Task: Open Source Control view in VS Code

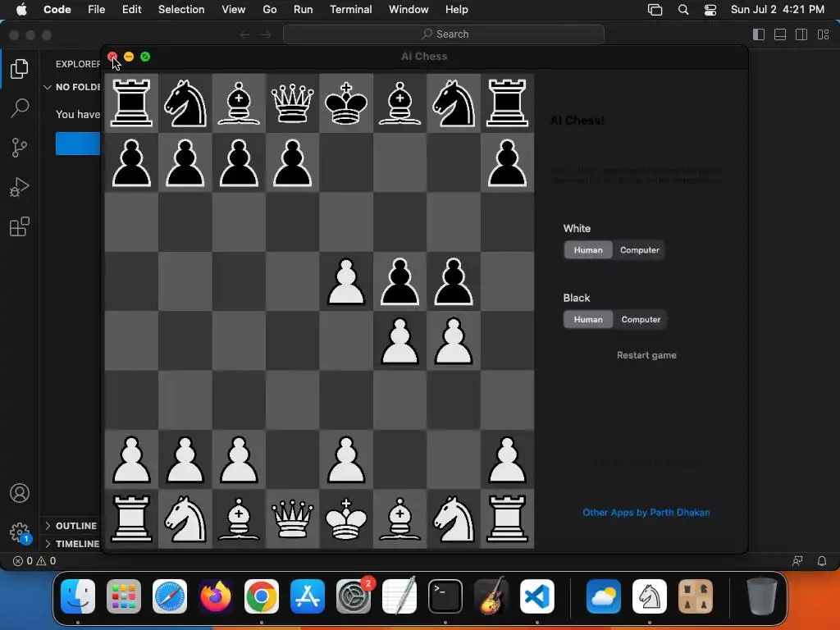Action: coord(20,148)
